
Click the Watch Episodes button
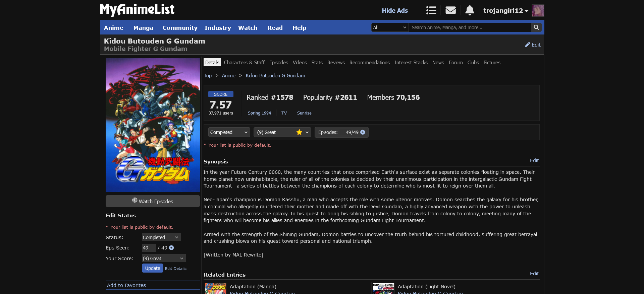[x=153, y=201]
